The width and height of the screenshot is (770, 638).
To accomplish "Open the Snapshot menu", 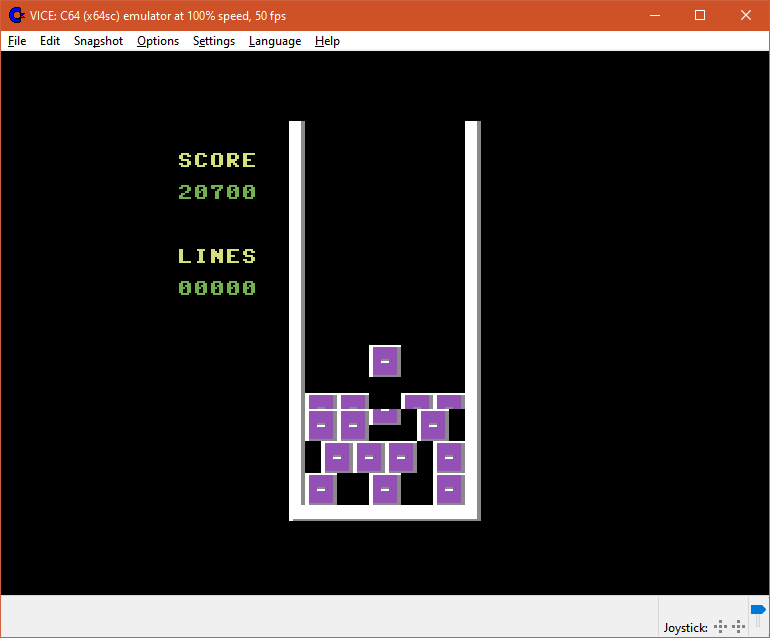I will click(x=98, y=41).
